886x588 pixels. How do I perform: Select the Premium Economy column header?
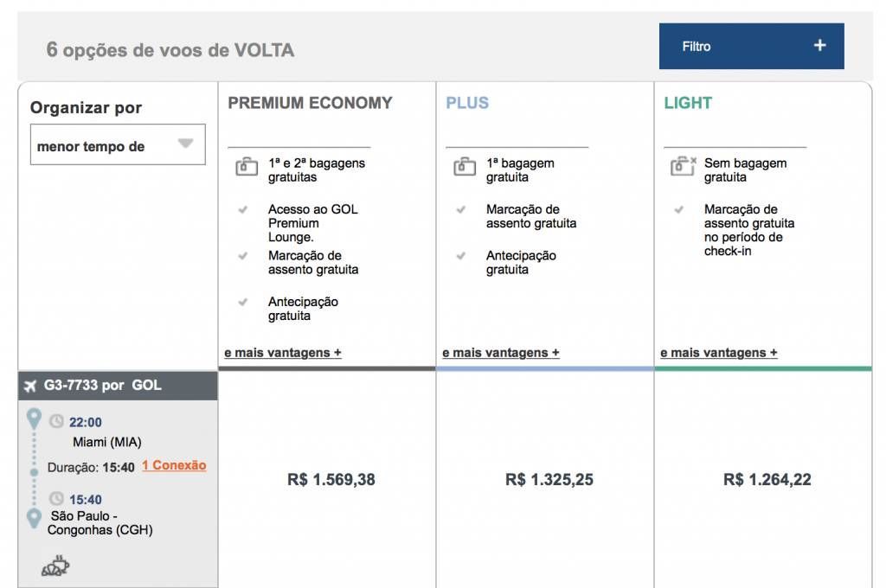tap(310, 103)
